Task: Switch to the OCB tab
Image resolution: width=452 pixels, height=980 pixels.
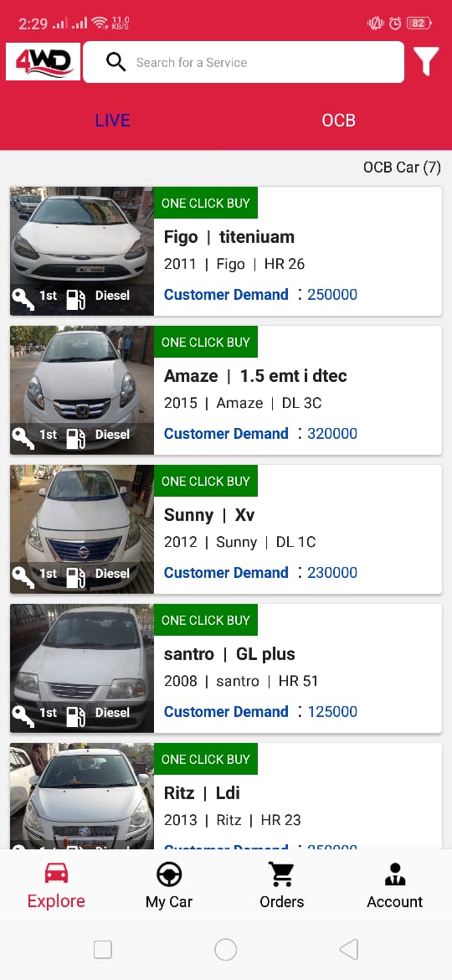Action: pyautogui.click(x=338, y=121)
